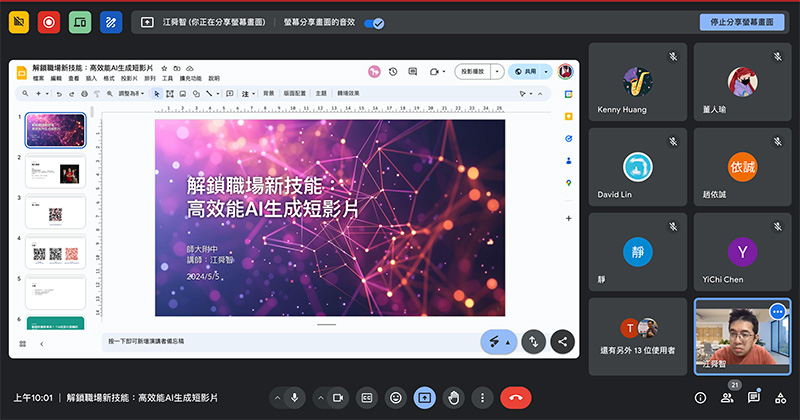Select Kenny Huang participant tile
This screenshot has width=800, height=420.
click(x=638, y=82)
